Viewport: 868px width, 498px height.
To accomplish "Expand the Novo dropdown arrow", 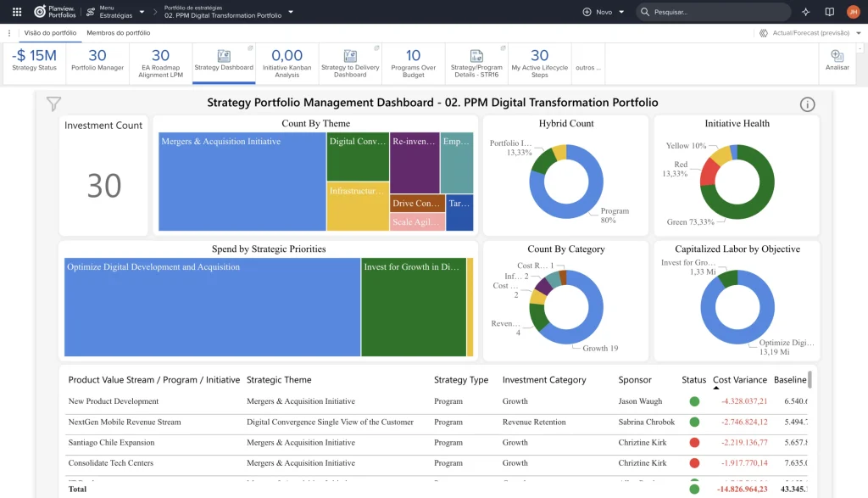I will pos(621,12).
